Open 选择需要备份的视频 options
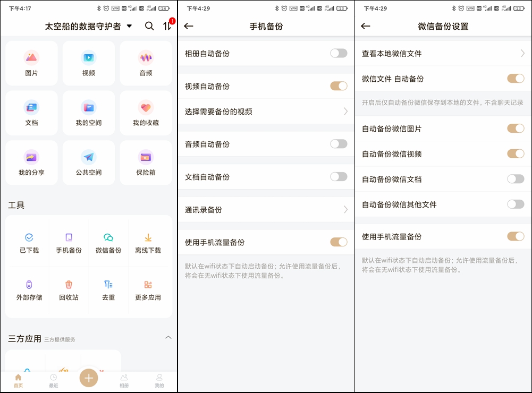 pyautogui.click(x=266, y=112)
